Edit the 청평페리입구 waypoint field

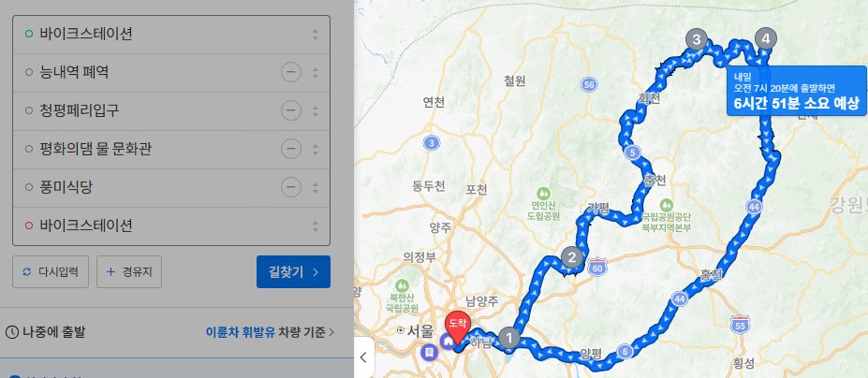(x=150, y=110)
